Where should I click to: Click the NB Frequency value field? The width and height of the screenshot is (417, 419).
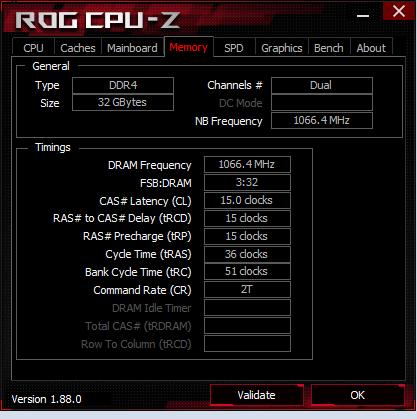click(x=322, y=120)
